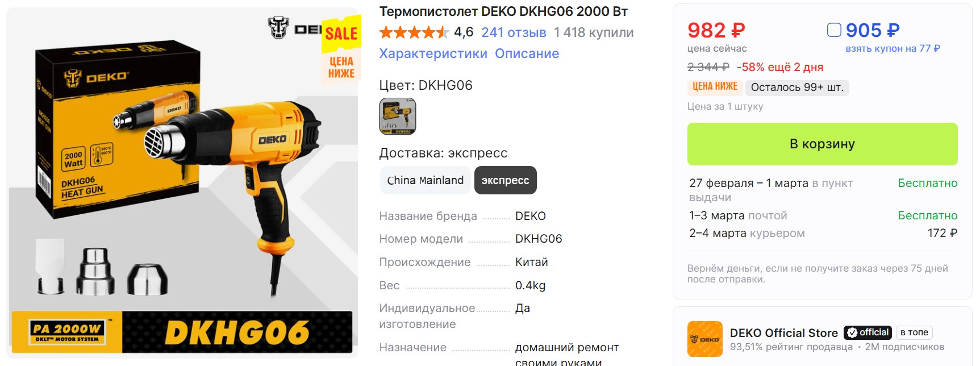Add item with В корзину button
The height and width of the screenshot is (366, 980).
coord(822,144)
